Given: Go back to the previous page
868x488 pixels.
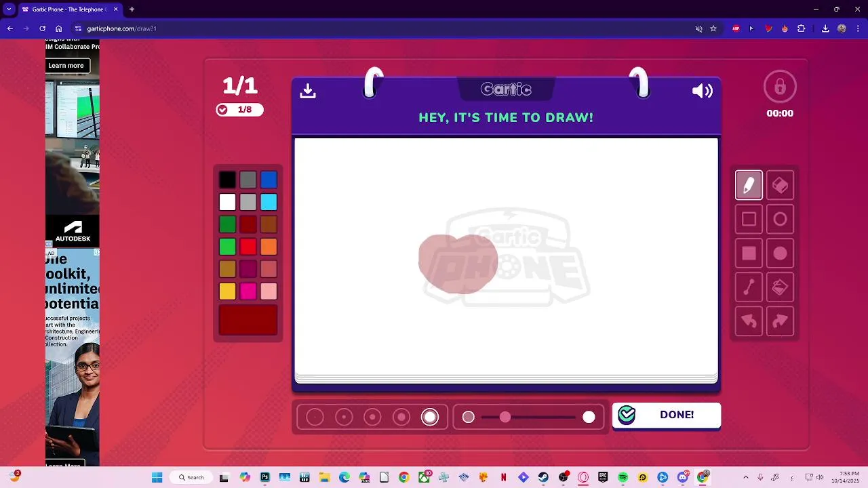Looking at the screenshot, I should [x=9, y=28].
